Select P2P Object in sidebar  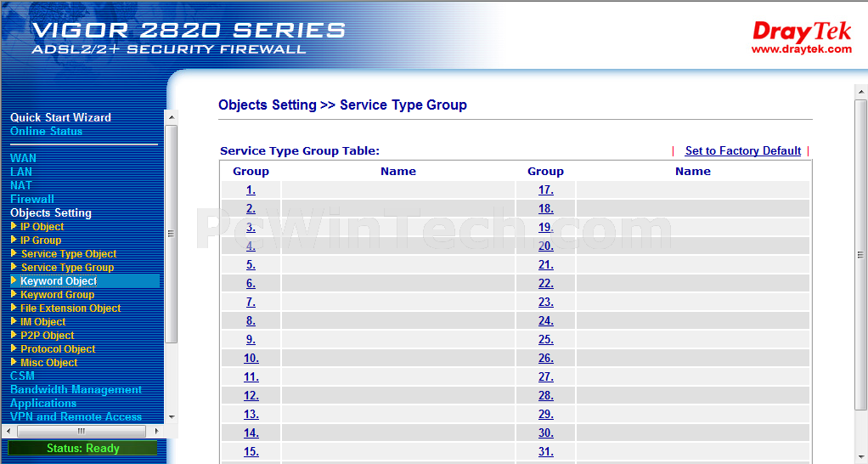tap(47, 335)
